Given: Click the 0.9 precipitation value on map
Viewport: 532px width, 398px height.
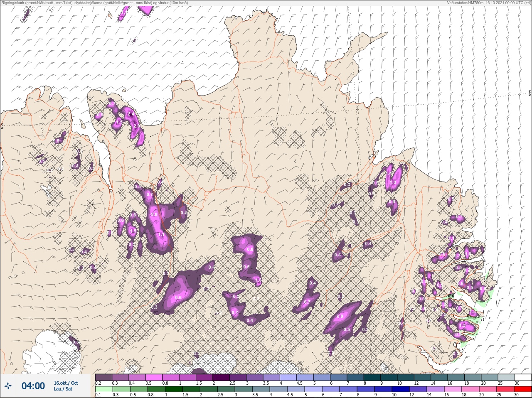Looking at the screenshot, I should [x=340, y=316].
